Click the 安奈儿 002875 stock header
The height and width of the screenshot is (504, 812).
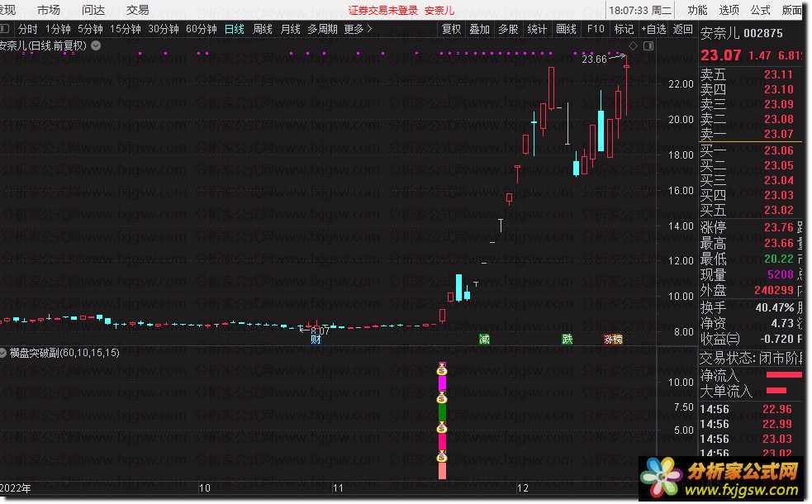pyautogui.click(x=742, y=34)
